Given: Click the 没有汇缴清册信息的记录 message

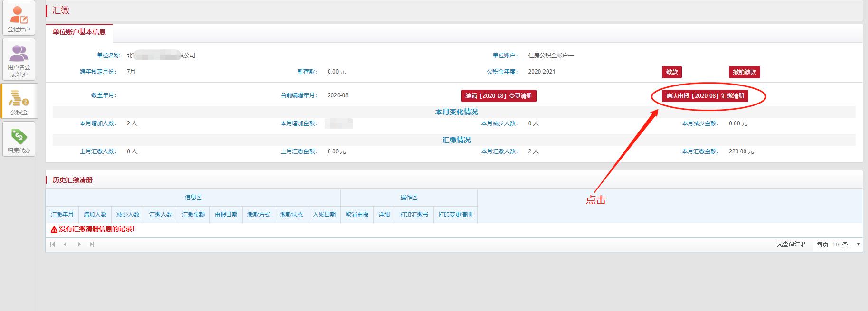Looking at the screenshot, I should tap(97, 229).
